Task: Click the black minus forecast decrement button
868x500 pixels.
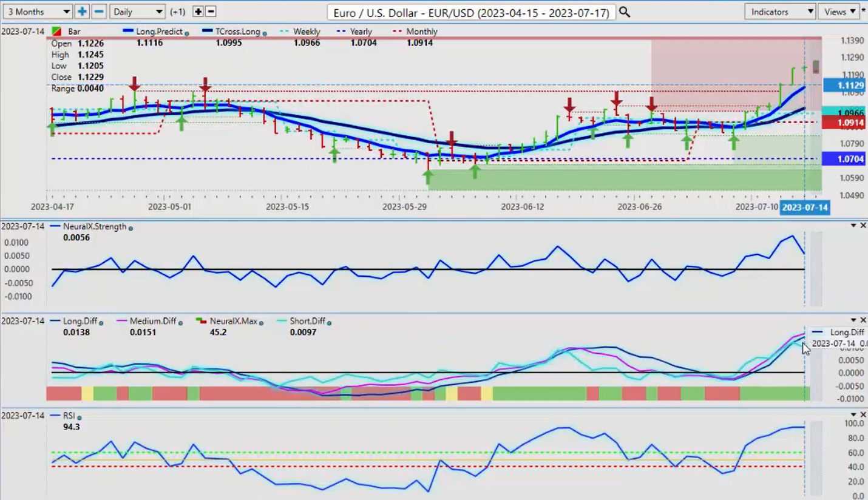Action: [x=211, y=12]
